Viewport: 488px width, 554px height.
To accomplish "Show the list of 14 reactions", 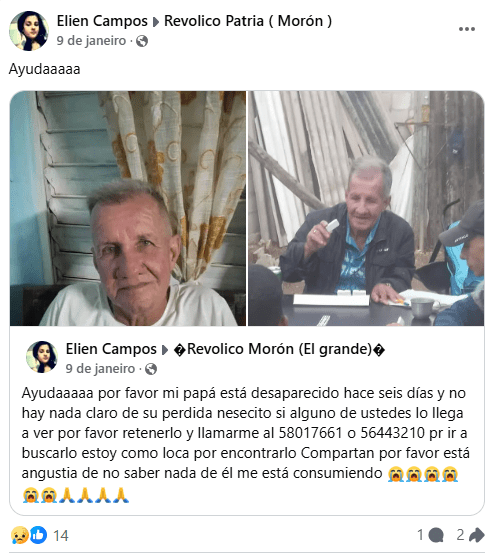I will click(x=60, y=536).
